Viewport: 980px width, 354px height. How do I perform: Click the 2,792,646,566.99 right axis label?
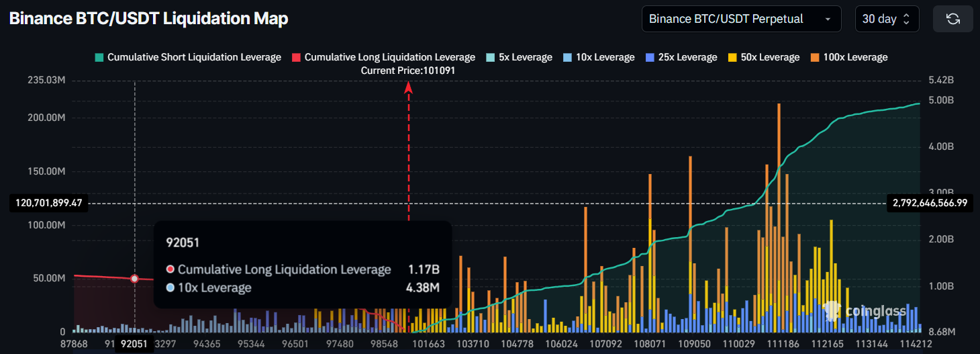point(931,203)
